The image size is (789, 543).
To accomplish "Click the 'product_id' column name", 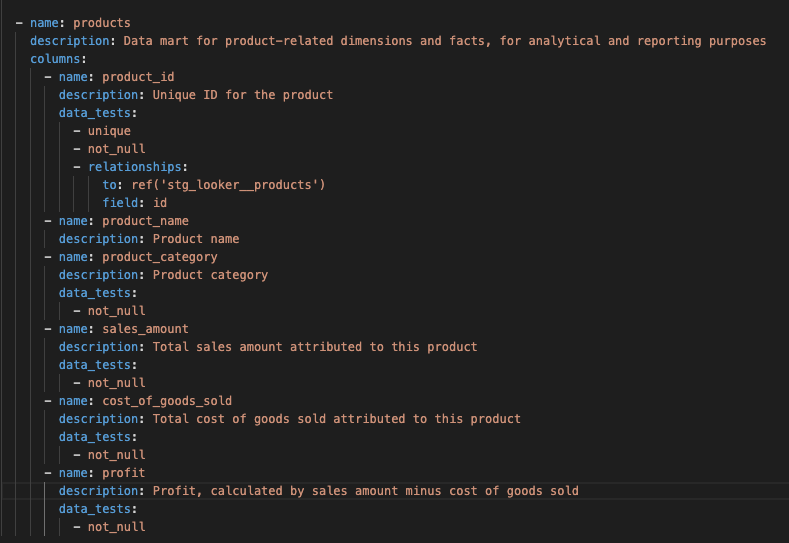I will pos(138,77).
